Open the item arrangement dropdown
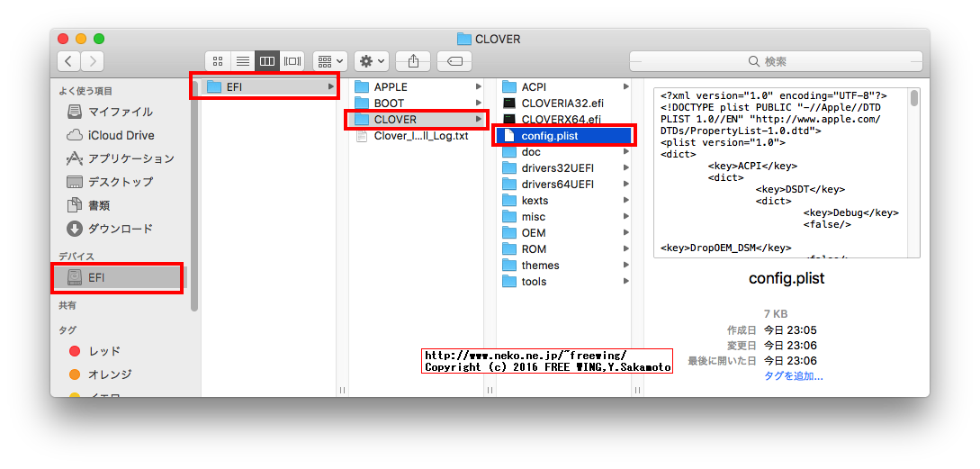The width and height of the screenshot is (980, 469). (330, 61)
